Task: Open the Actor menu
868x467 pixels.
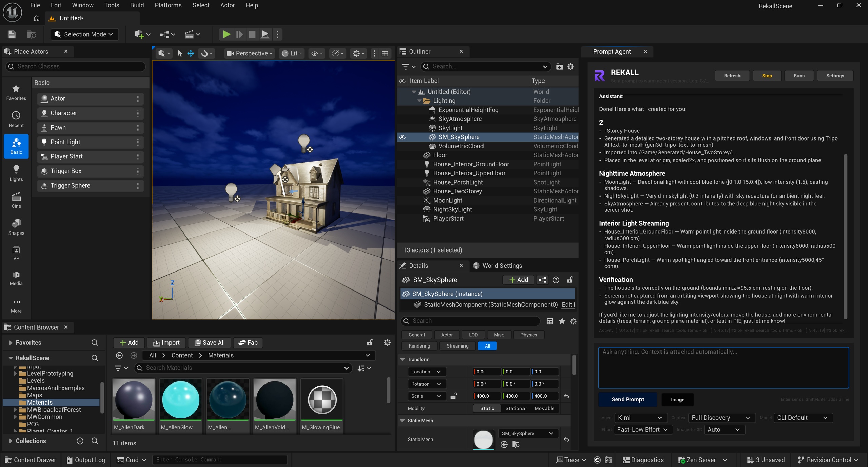Action: pos(227,5)
